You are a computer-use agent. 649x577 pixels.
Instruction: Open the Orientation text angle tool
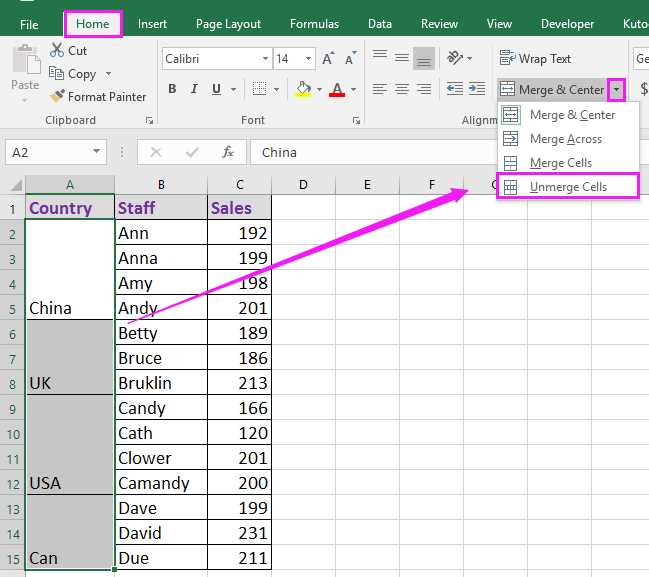point(454,58)
